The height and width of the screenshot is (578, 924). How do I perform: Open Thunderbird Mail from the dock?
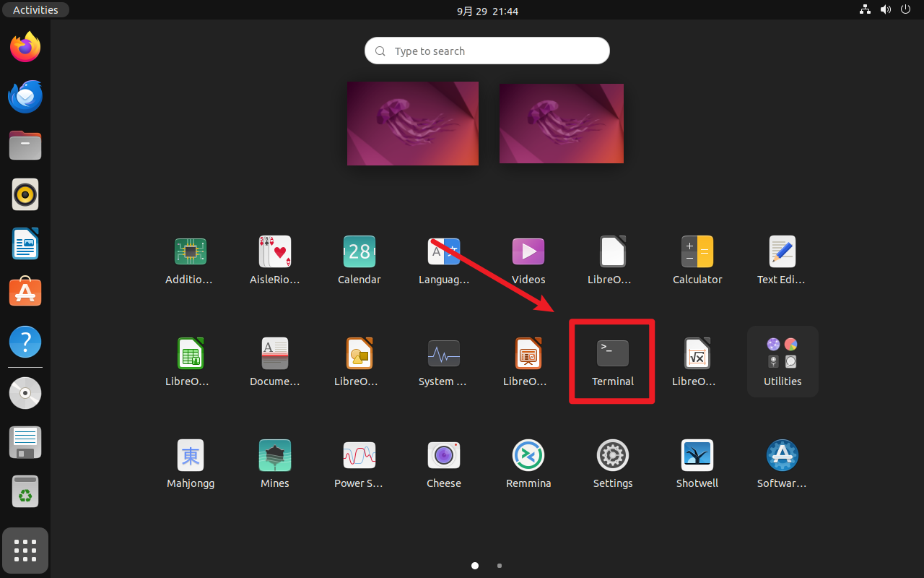25,96
